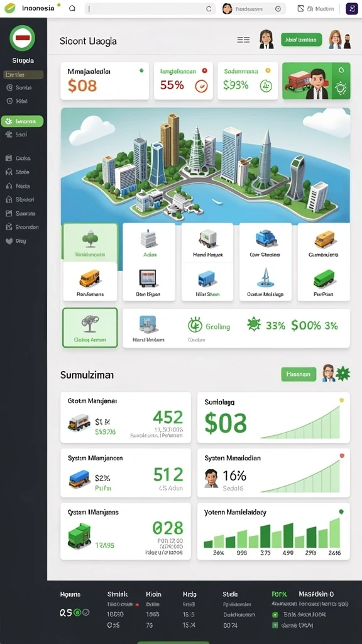Open the profile field with the user avatar
The image size is (362, 644).
(254, 9)
